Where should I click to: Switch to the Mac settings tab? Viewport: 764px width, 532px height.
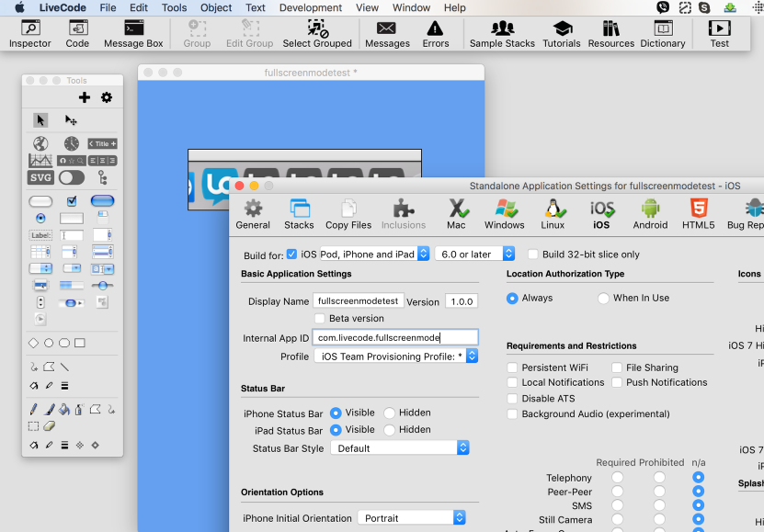pyautogui.click(x=457, y=214)
